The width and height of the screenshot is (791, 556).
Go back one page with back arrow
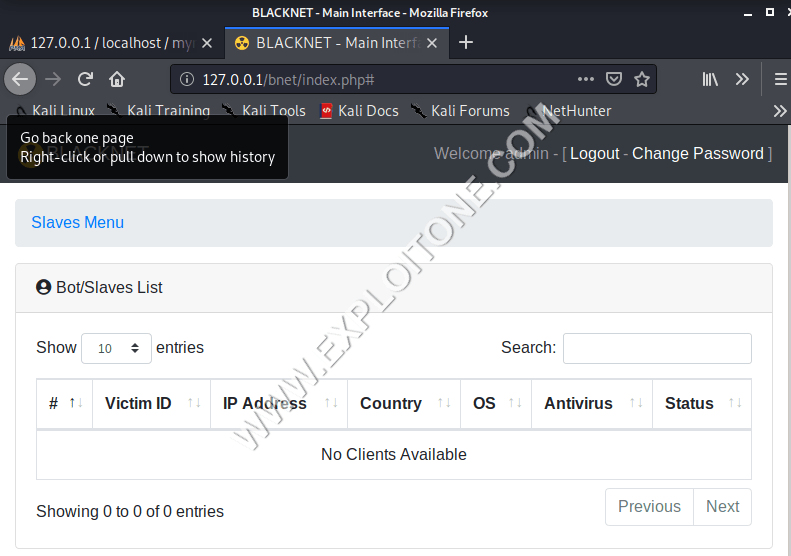(x=20, y=79)
